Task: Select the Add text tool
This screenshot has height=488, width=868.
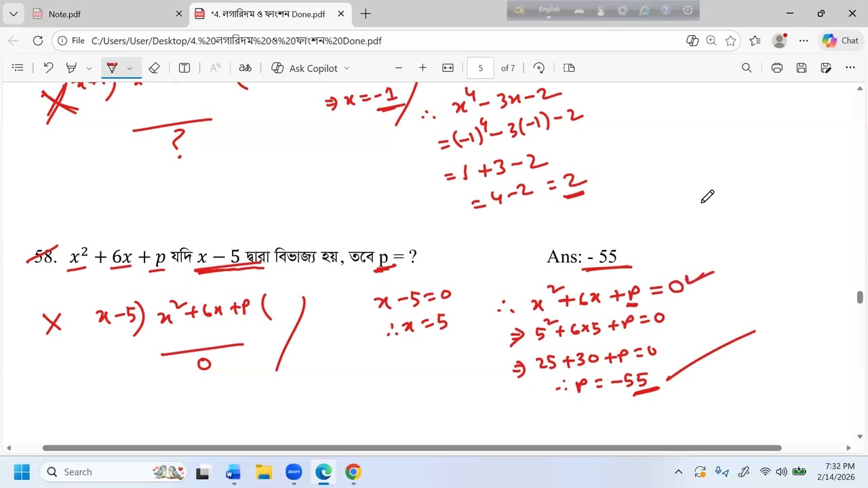Action: click(184, 68)
